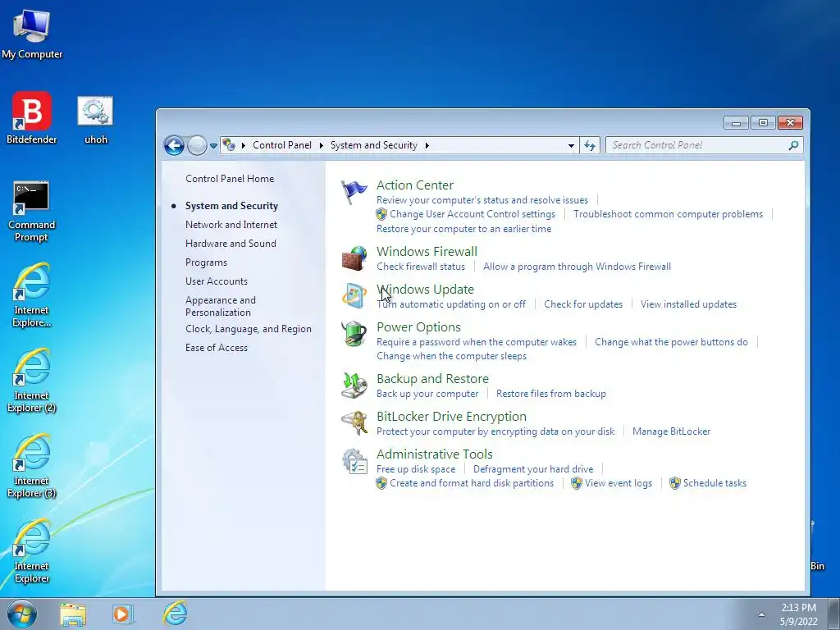840x630 pixels.
Task: Open Change what the power buttons do
Action: tap(671, 342)
